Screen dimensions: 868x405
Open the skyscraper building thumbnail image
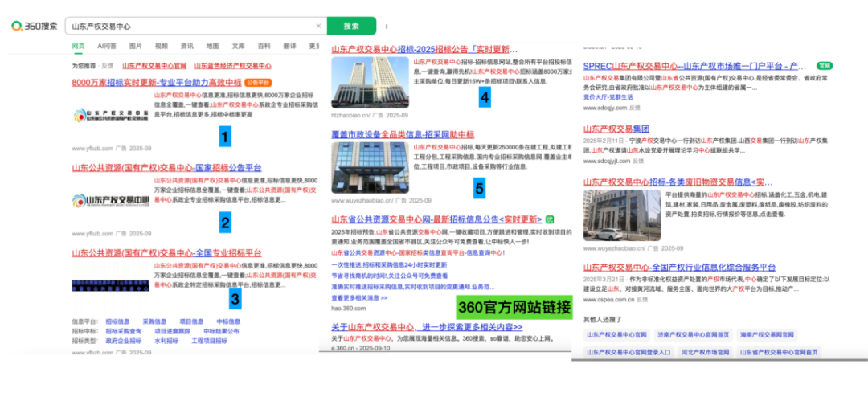370,82
